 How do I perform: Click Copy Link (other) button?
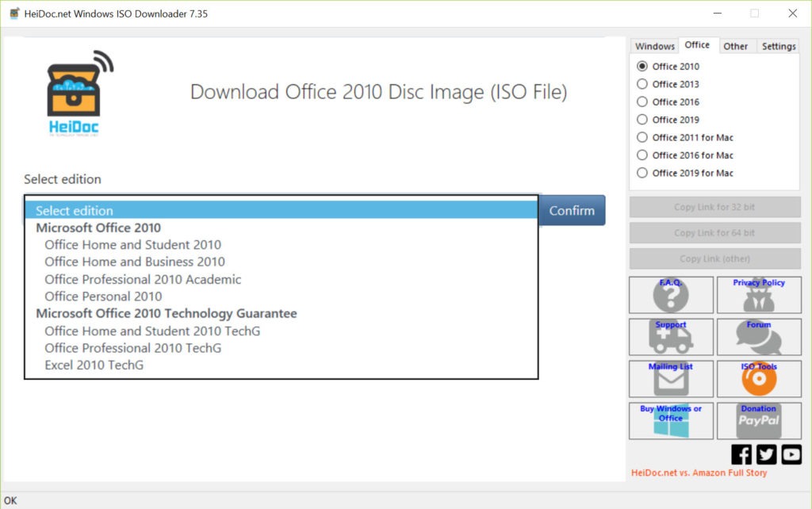(714, 259)
